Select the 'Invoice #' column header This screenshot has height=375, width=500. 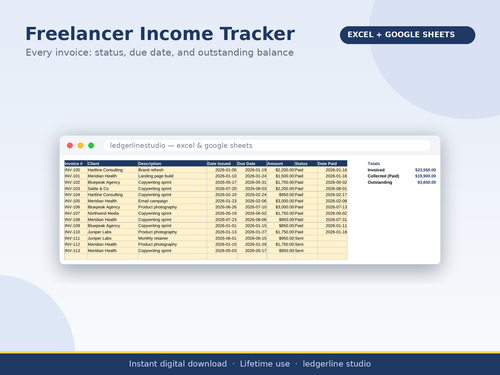76,163
